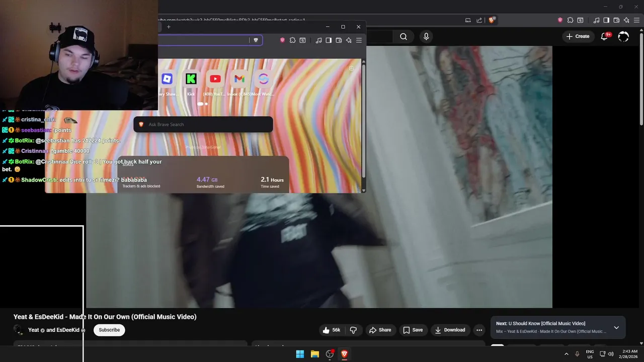Like the video with 56k thumbs up

[332, 330]
